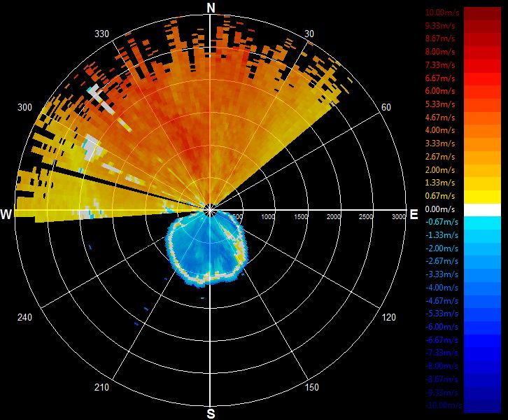The width and height of the screenshot is (508, 420).
Task: Click the dark red top color swatch
Action: 482,14
